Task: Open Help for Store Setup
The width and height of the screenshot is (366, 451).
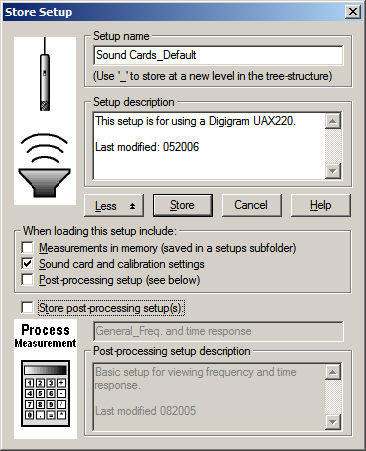Action: pyautogui.click(x=321, y=205)
